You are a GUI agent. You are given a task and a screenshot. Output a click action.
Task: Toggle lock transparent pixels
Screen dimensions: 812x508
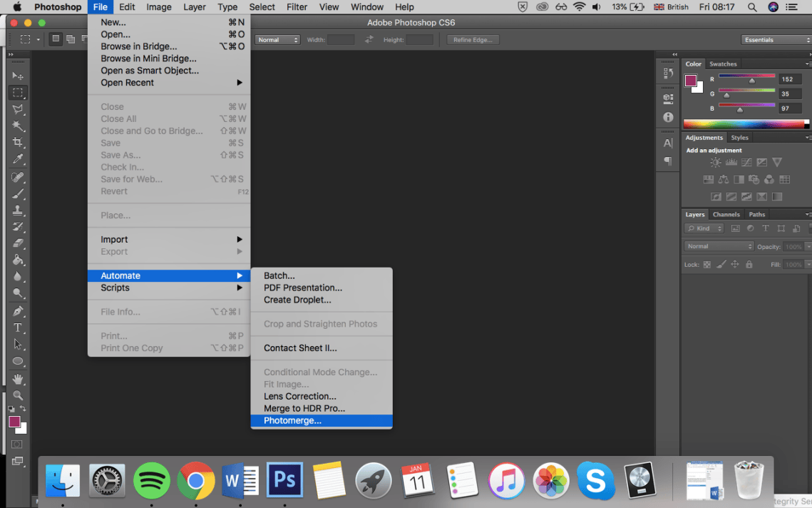tap(707, 265)
